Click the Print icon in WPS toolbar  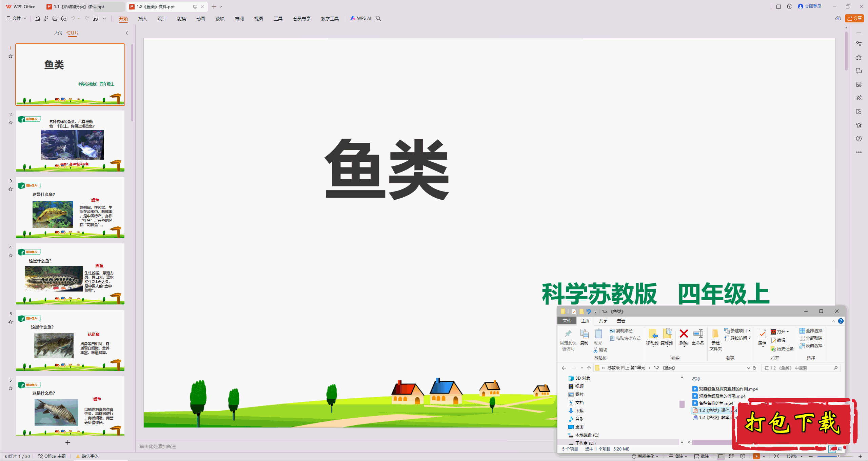click(x=55, y=18)
